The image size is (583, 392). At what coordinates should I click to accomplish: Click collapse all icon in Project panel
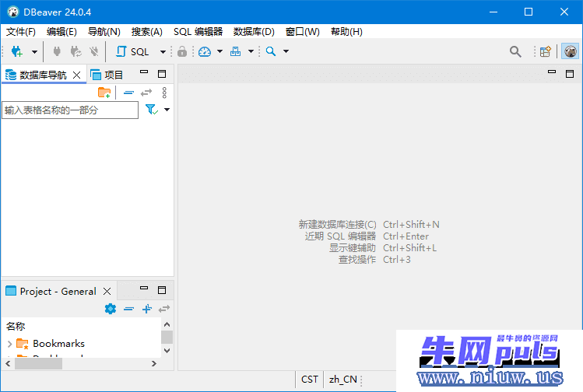128,309
